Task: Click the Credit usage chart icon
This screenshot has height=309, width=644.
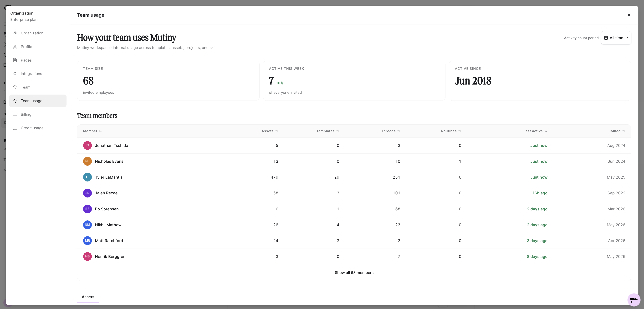Action: pos(15,128)
